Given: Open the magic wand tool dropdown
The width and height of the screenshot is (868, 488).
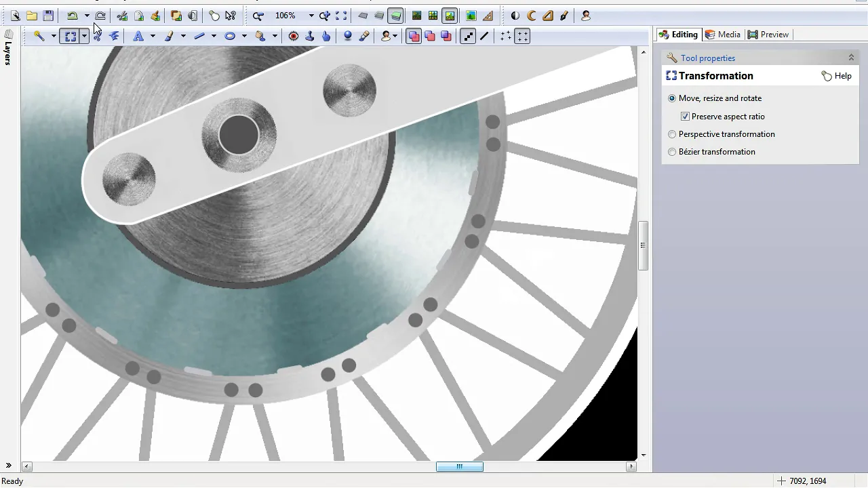Looking at the screenshot, I should coord(54,36).
